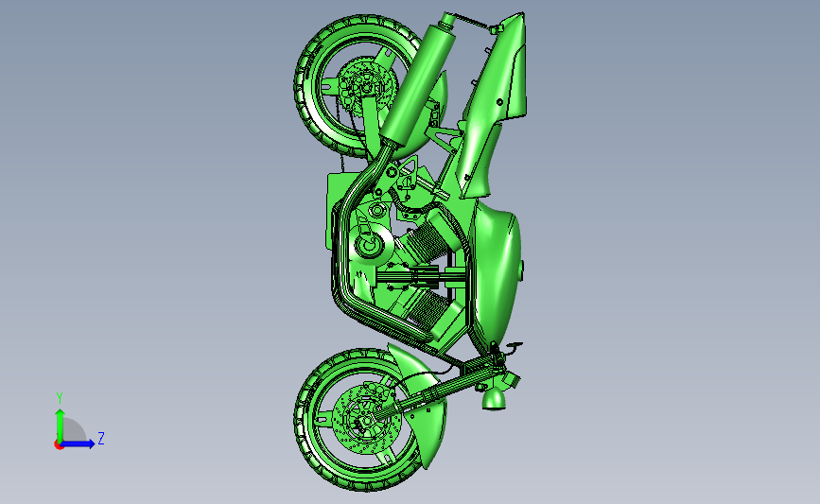Select the round engine crankcase cover

pyautogui.click(x=370, y=244)
